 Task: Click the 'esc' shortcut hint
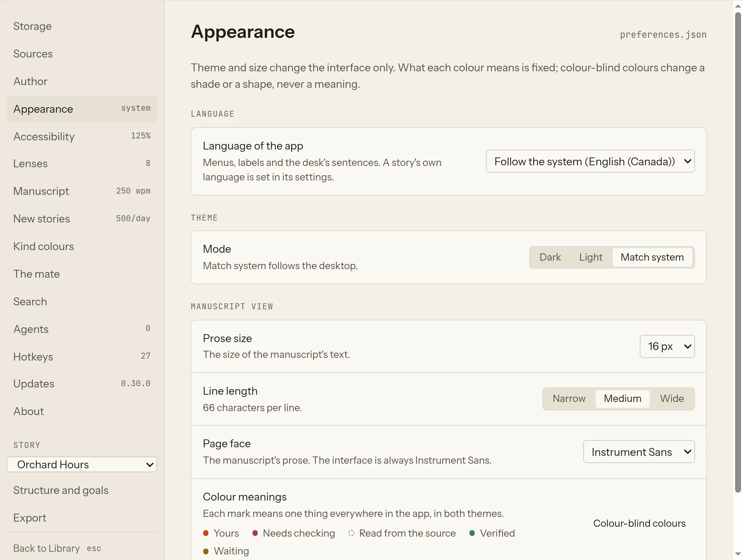[x=94, y=548]
